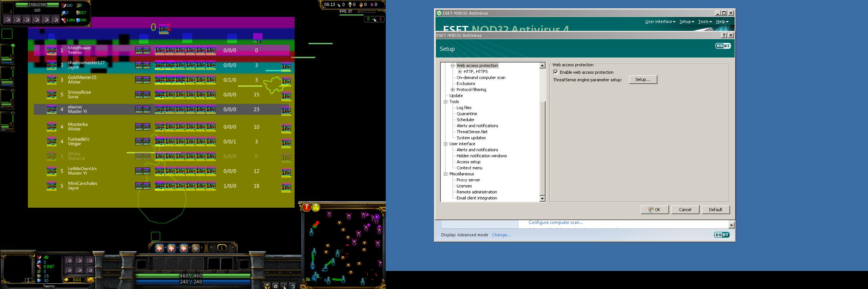Screen dimensions: 868x289
Task: Click the gray plus level-up icon
Action: (196, 248)
